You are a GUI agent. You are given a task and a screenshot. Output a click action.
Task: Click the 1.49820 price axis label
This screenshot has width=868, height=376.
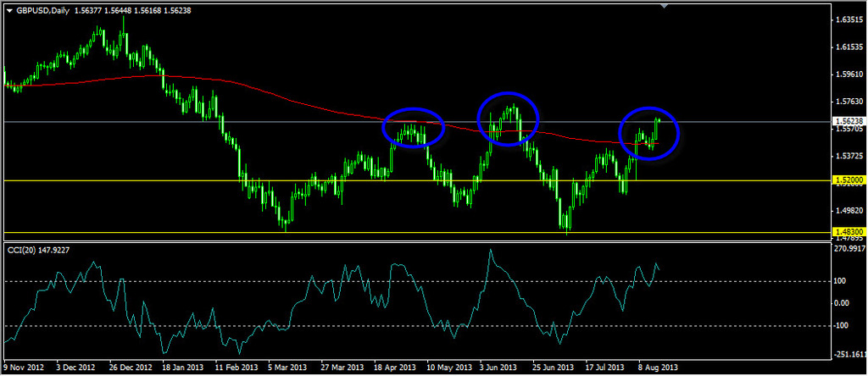(x=849, y=210)
